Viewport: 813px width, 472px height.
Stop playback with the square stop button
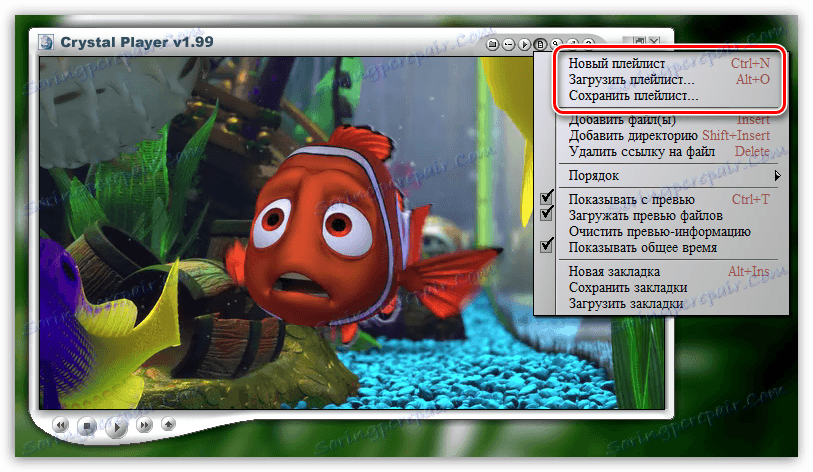[87, 426]
